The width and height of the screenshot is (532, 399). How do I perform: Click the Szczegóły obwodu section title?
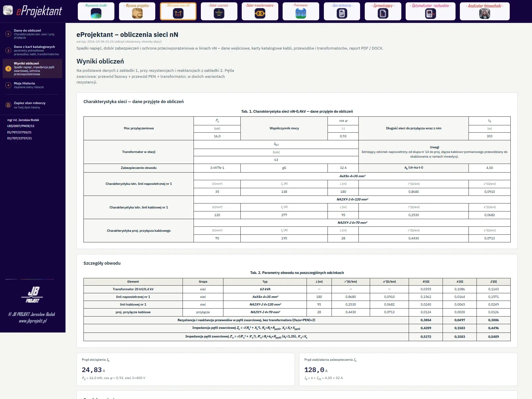coord(102,263)
